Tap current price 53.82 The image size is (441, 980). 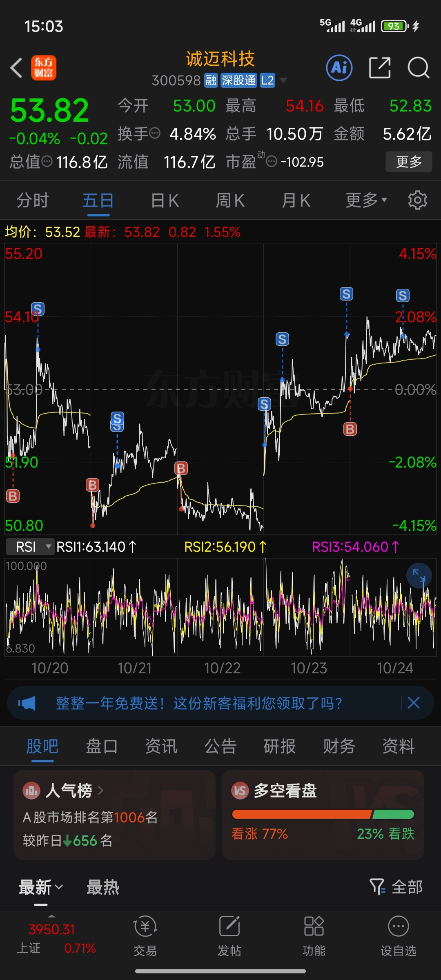point(49,110)
